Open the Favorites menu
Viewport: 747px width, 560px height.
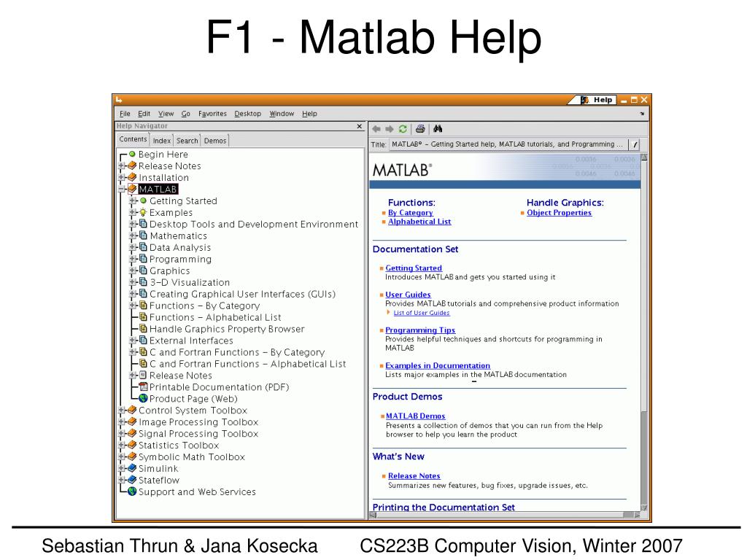point(212,114)
